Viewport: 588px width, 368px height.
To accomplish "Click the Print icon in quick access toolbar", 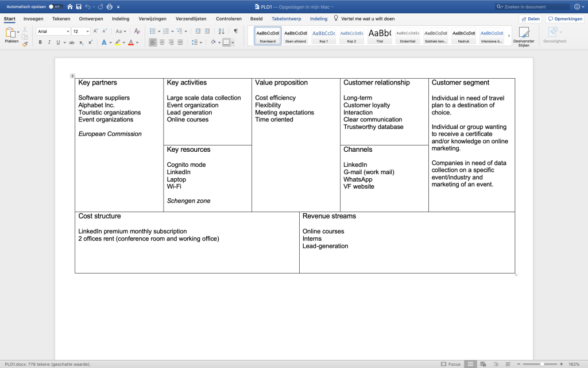I will tap(109, 6).
